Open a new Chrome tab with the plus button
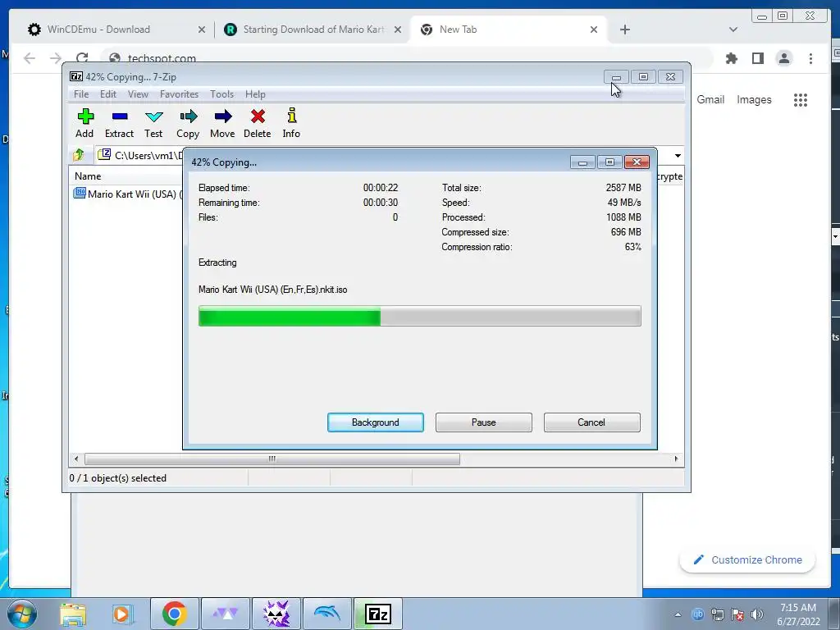This screenshot has height=630, width=840. pos(624,30)
